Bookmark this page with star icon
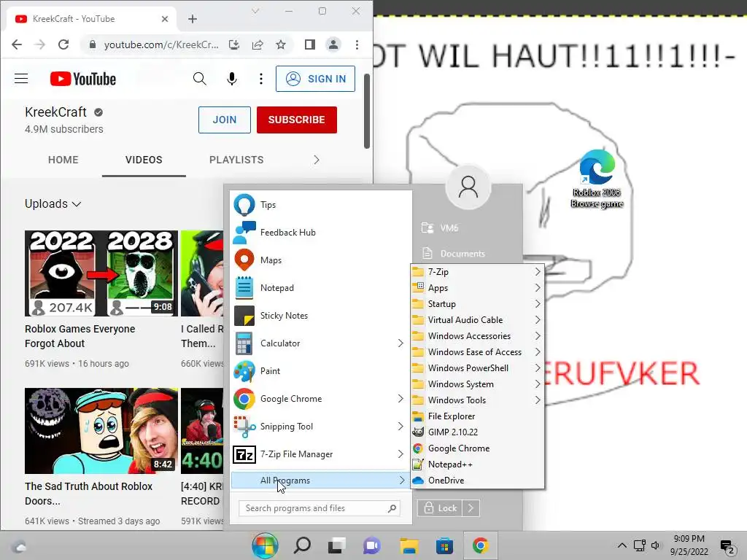Screen dimensions: 747x560 281,44
